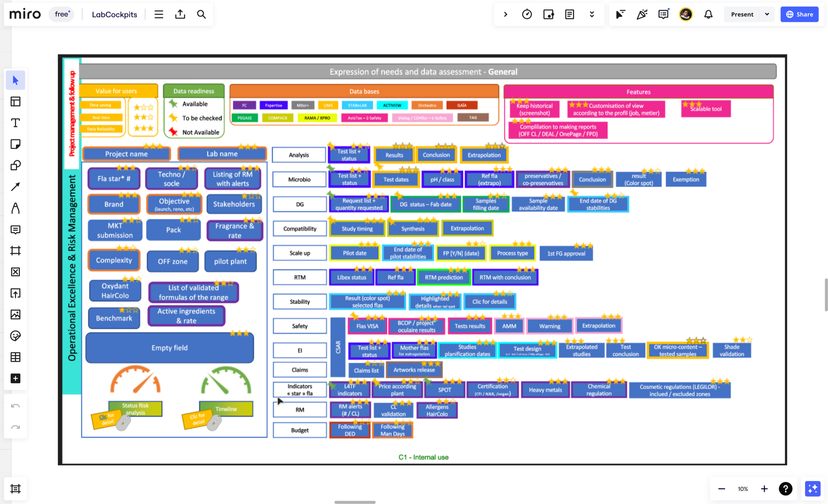This screenshot has width=828, height=504.
Task: Click the Present button
Action: point(742,15)
